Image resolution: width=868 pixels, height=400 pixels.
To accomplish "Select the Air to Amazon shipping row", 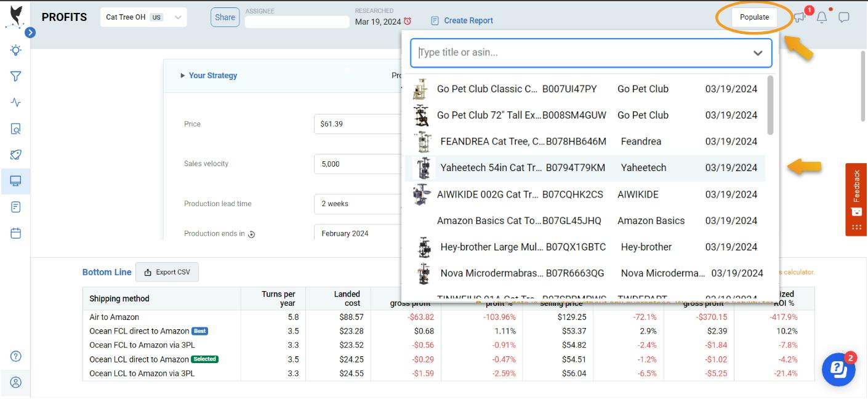I will pyautogui.click(x=448, y=318).
